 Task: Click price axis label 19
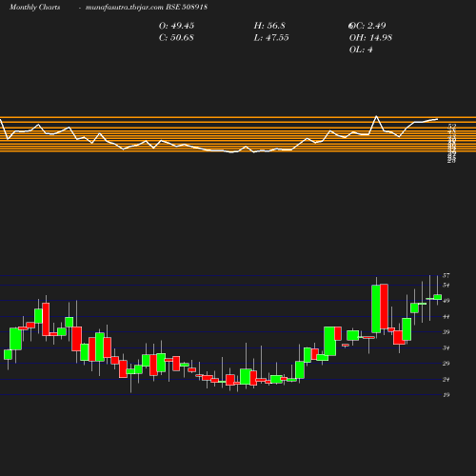[x=446, y=395]
